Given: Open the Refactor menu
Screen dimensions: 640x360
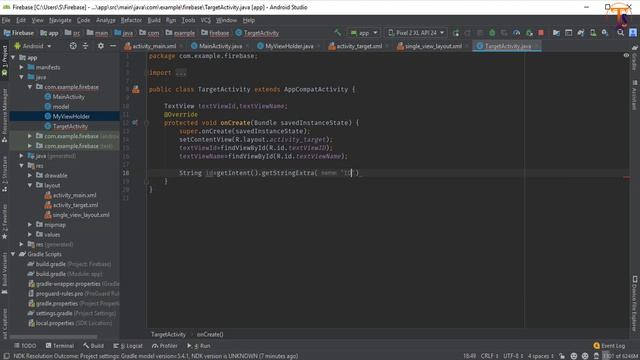Looking at the screenshot, I should [131, 20].
